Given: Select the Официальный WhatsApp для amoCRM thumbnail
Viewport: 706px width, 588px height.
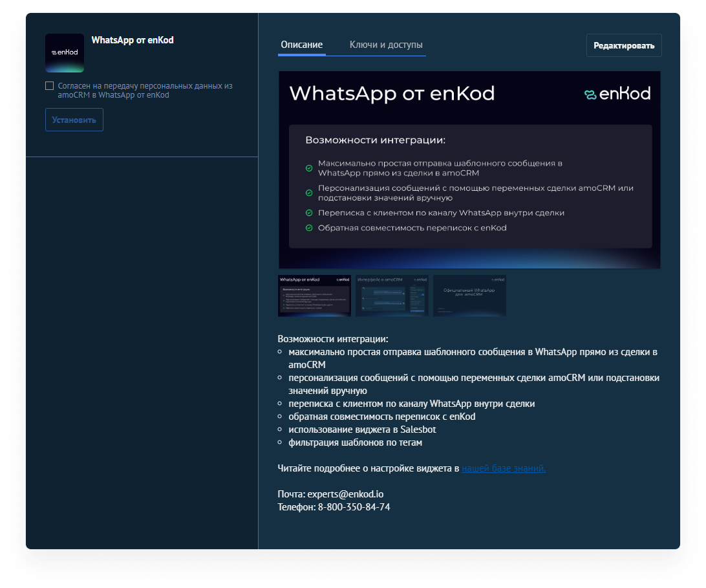Looking at the screenshot, I should [x=469, y=296].
